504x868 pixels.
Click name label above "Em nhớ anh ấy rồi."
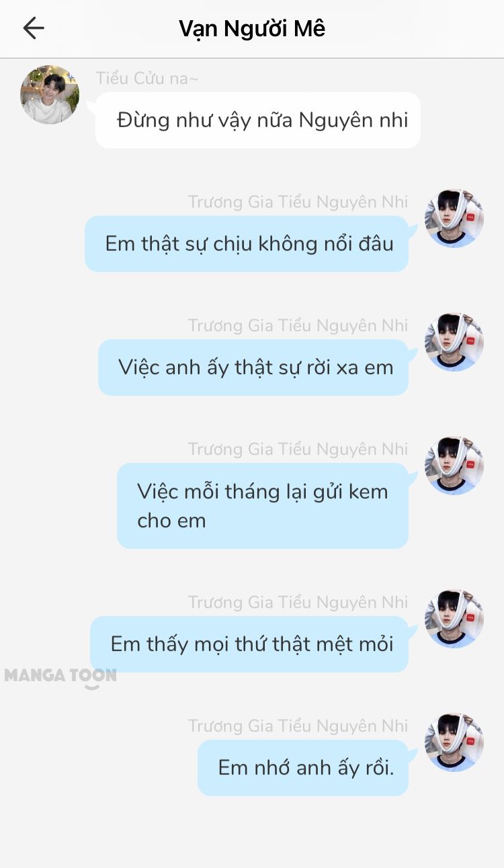tap(298, 726)
